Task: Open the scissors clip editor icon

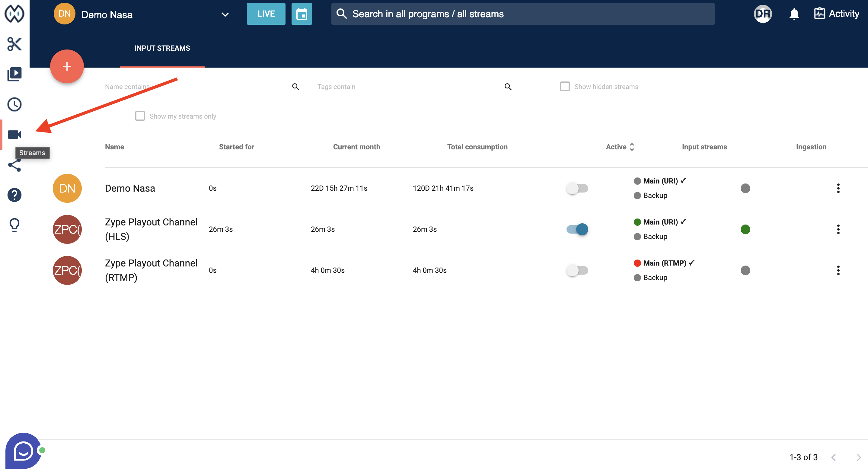Action: pyautogui.click(x=14, y=44)
